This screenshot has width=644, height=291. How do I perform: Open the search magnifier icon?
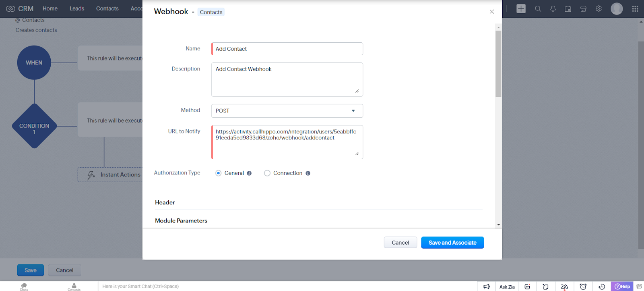[x=538, y=8]
